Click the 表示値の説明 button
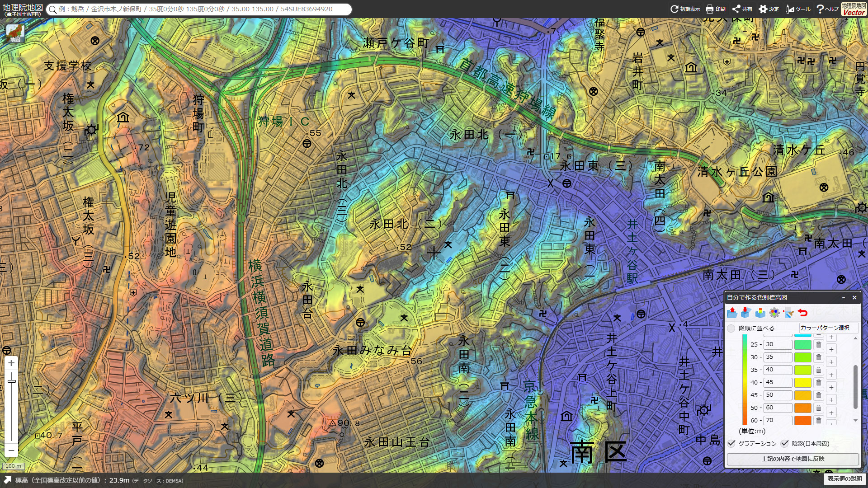 (x=844, y=479)
